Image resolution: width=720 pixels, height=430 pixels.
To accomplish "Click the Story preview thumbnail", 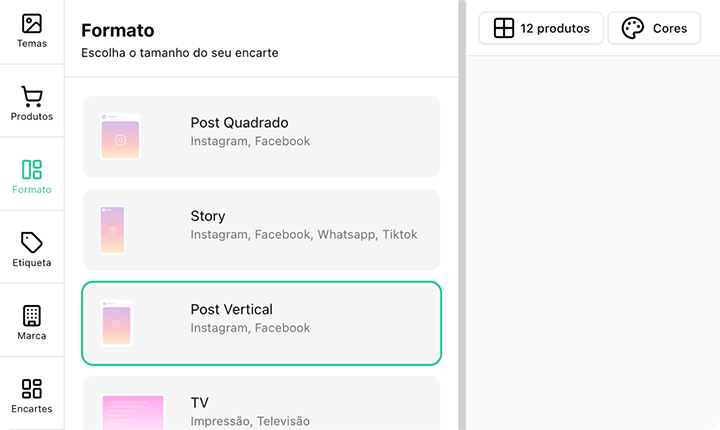I will coord(113,230).
